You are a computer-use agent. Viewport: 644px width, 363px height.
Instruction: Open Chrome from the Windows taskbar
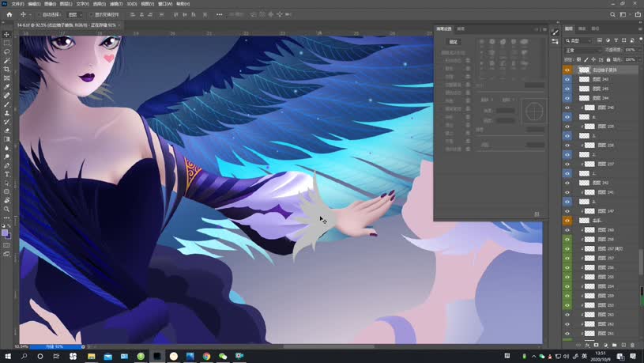[206, 356]
